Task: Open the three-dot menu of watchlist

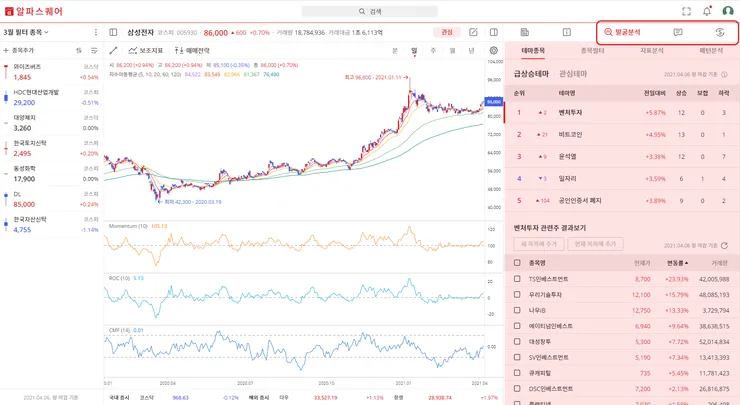Action: [x=96, y=32]
